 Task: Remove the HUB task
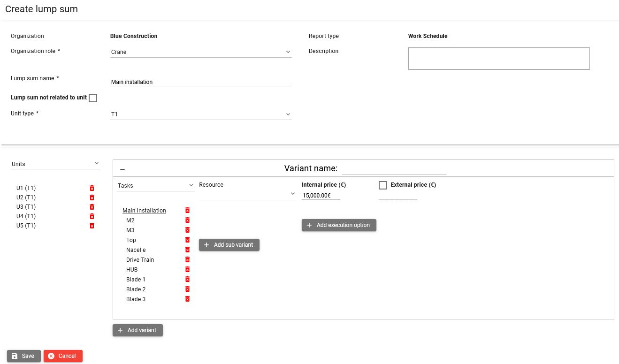click(187, 270)
